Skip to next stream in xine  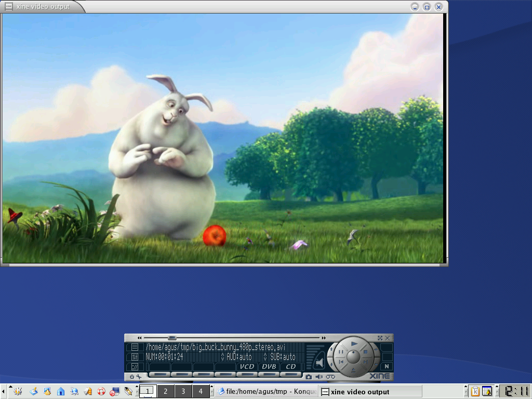coord(365,362)
